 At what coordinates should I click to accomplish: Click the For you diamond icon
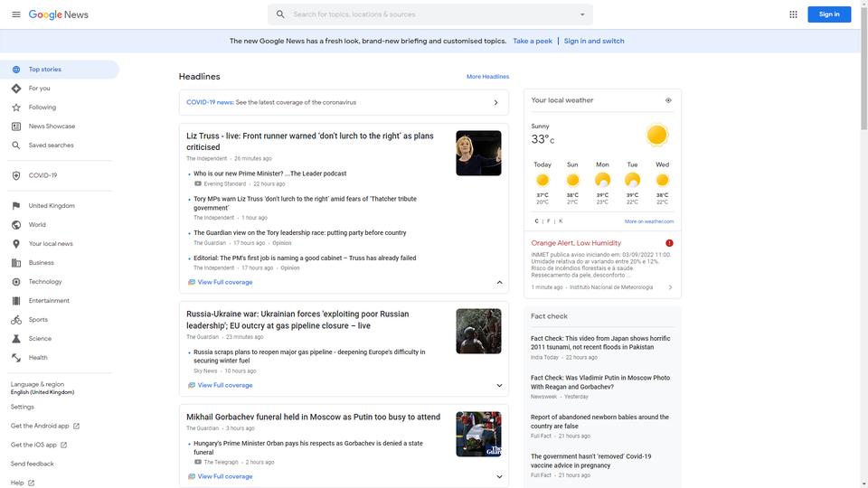tap(16, 89)
